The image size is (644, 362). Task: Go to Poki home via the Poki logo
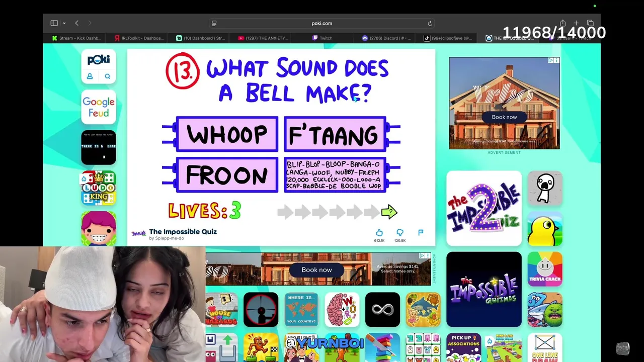tap(99, 60)
